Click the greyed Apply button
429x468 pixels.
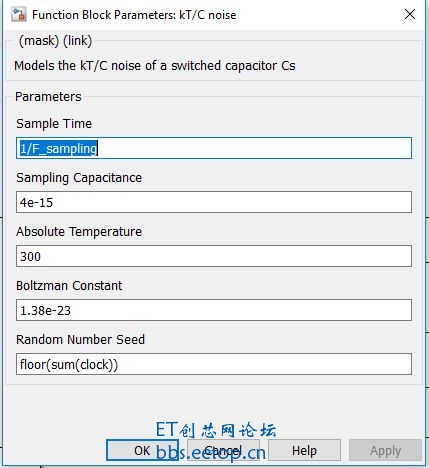385,450
